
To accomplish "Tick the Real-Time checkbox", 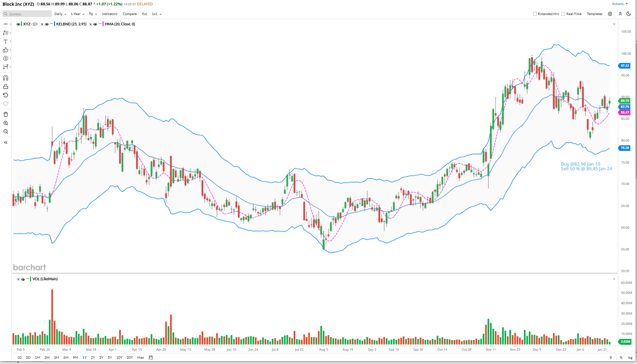I will click(563, 14).
